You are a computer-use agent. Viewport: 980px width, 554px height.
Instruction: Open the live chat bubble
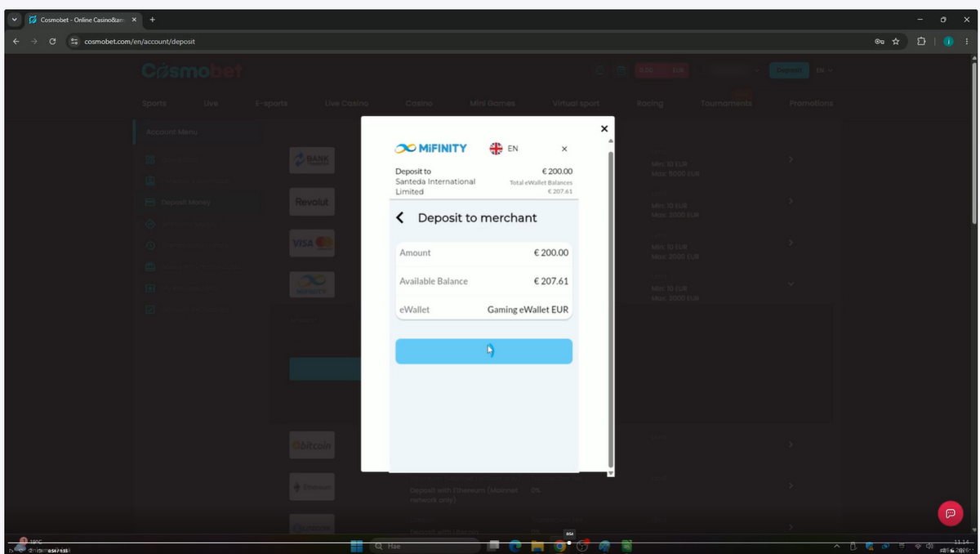[951, 513]
